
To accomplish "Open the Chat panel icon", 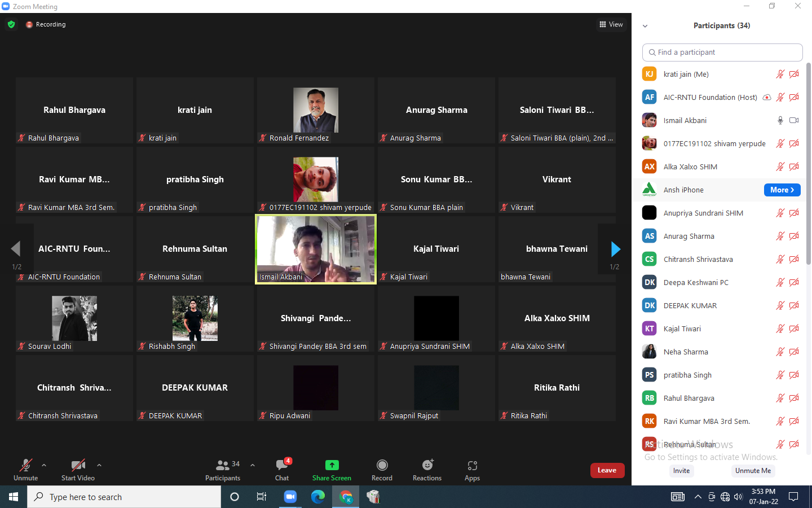I will (282, 466).
